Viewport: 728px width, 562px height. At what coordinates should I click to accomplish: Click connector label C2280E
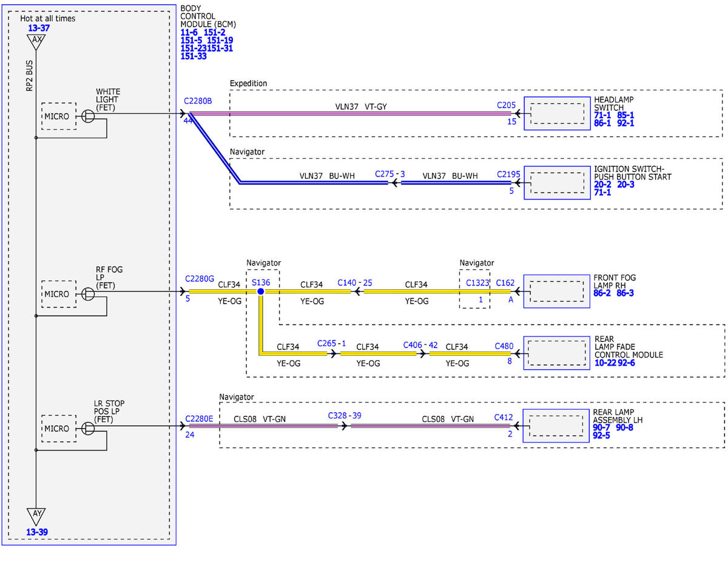tap(199, 418)
